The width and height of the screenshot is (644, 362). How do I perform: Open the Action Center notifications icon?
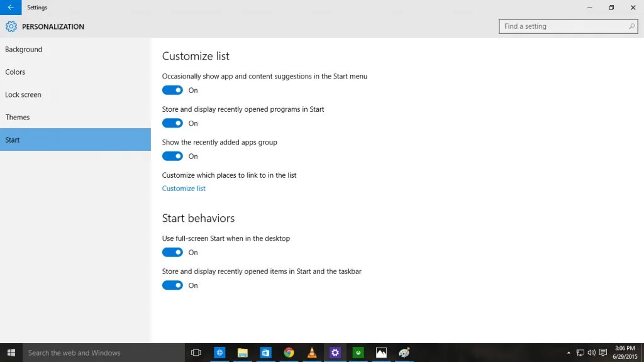(603, 353)
